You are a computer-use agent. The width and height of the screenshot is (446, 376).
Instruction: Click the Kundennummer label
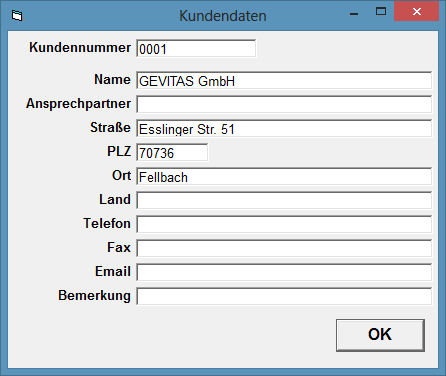coord(80,47)
